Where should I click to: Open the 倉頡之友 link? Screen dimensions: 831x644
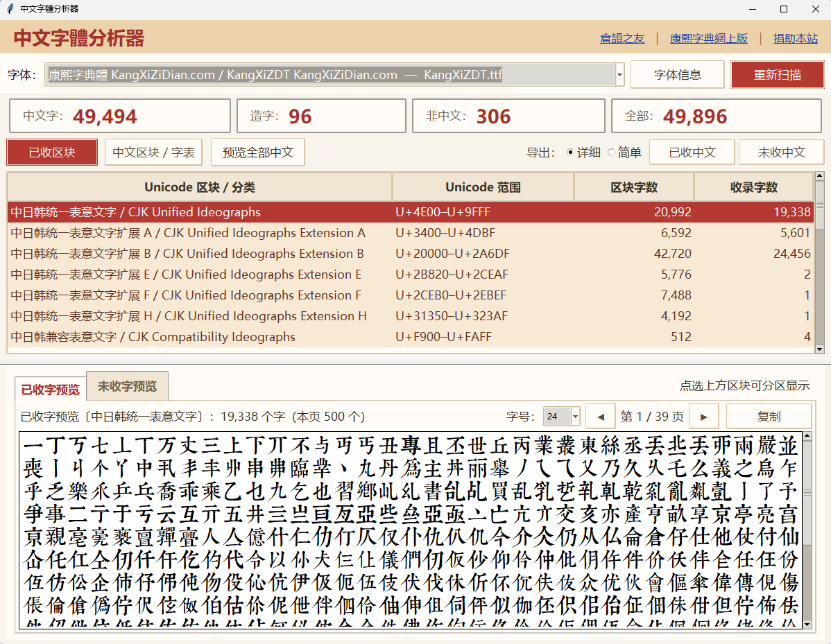622,39
